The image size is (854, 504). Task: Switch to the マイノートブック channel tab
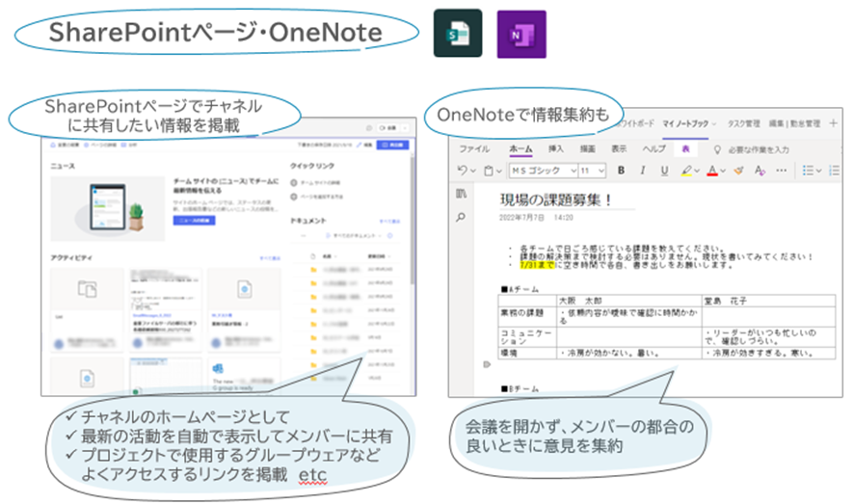point(685,124)
